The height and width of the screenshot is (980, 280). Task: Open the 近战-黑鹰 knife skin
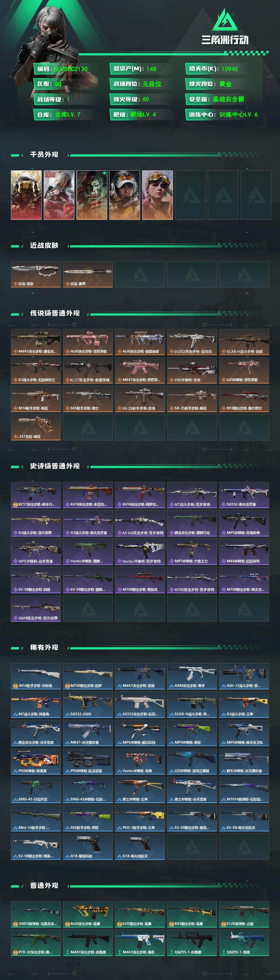pos(88,274)
